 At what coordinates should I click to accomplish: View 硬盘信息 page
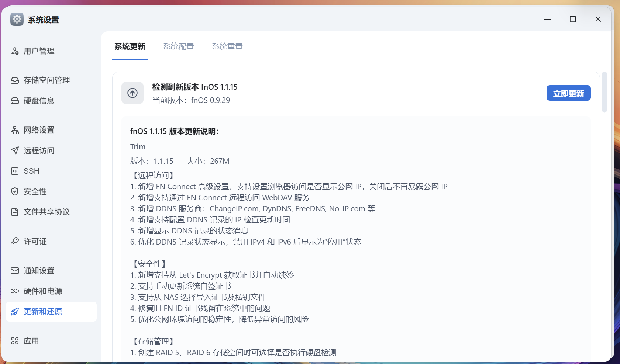(39, 101)
